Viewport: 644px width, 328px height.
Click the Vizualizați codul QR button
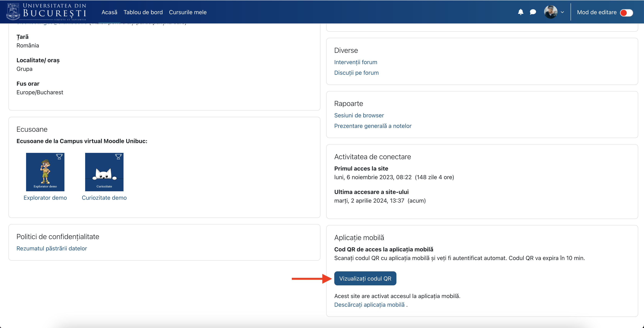click(x=365, y=278)
